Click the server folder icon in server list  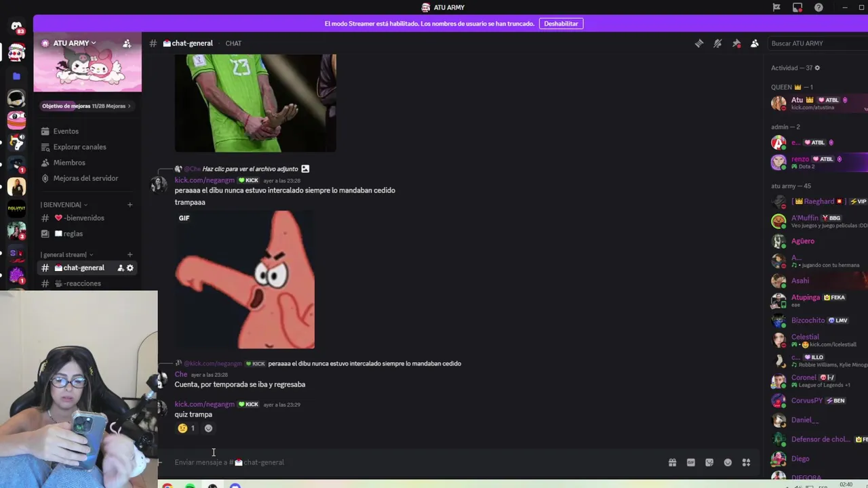click(16, 76)
